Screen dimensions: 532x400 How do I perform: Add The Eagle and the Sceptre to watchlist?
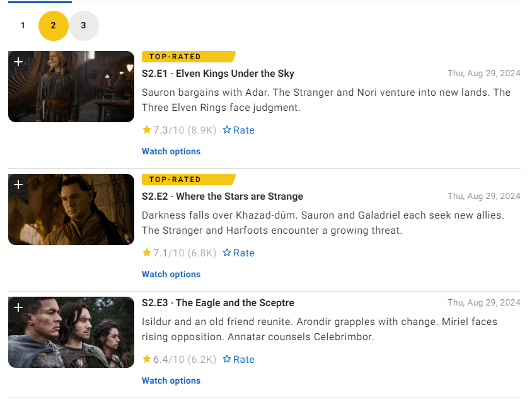[x=18, y=307]
